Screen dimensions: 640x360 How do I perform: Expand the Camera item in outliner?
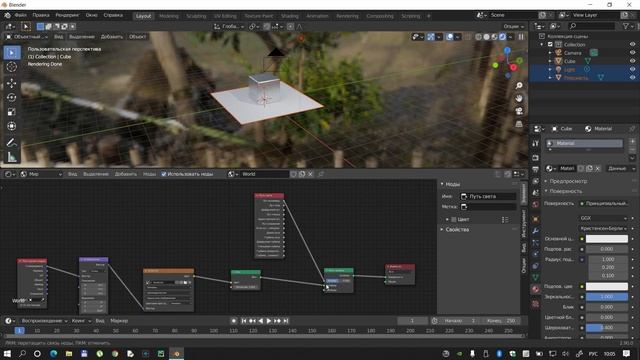(x=550, y=53)
